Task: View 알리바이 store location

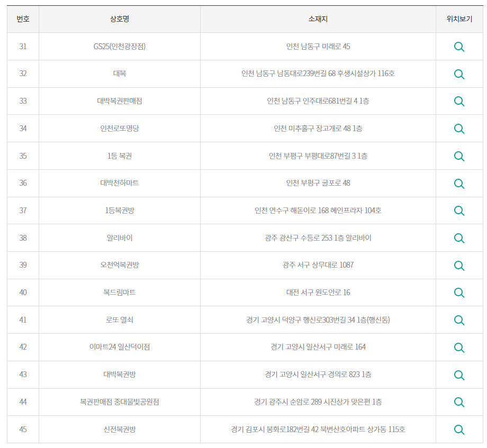Action: [x=459, y=238]
